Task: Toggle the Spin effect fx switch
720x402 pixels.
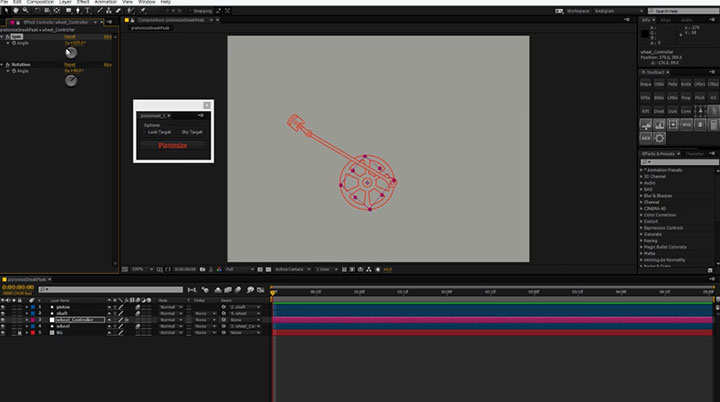Action: click(x=8, y=36)
